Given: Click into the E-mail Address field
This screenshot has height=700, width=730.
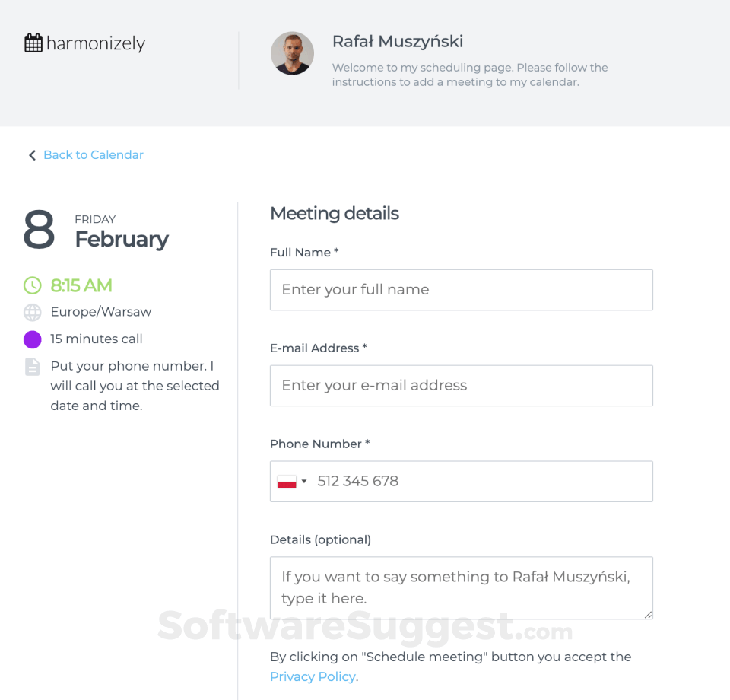Looking at the screenshot, I should [x=461, y=386].
